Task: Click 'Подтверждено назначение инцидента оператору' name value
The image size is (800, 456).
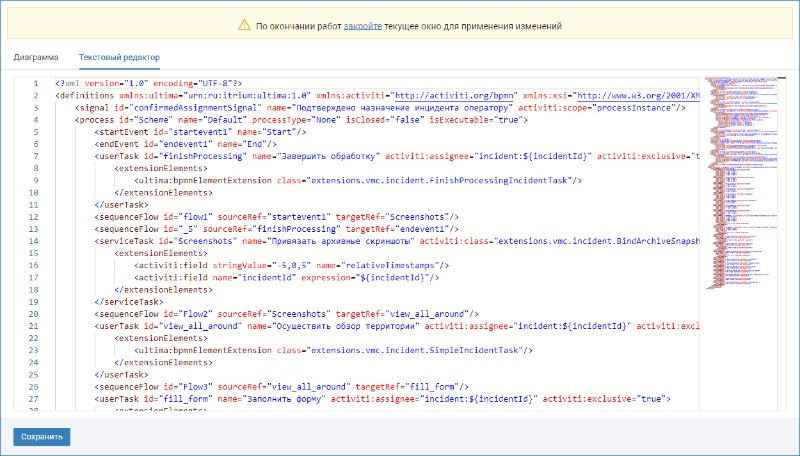Action: [x=403, y=108]
